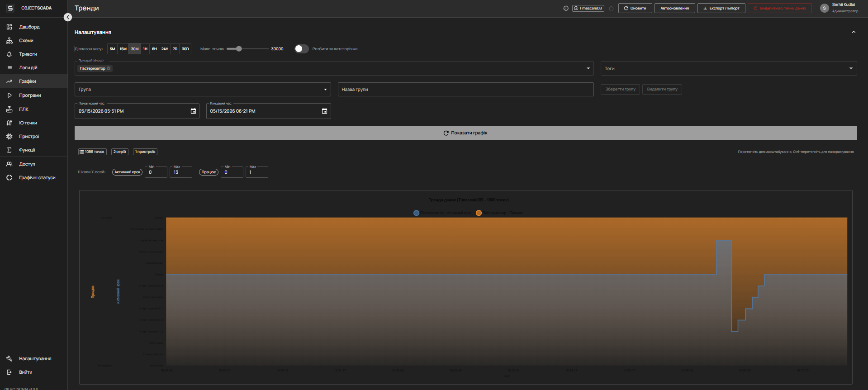868x390 pixels.
Task: Adjust the Макс. точок slider handle
Action: pos(239,49)
